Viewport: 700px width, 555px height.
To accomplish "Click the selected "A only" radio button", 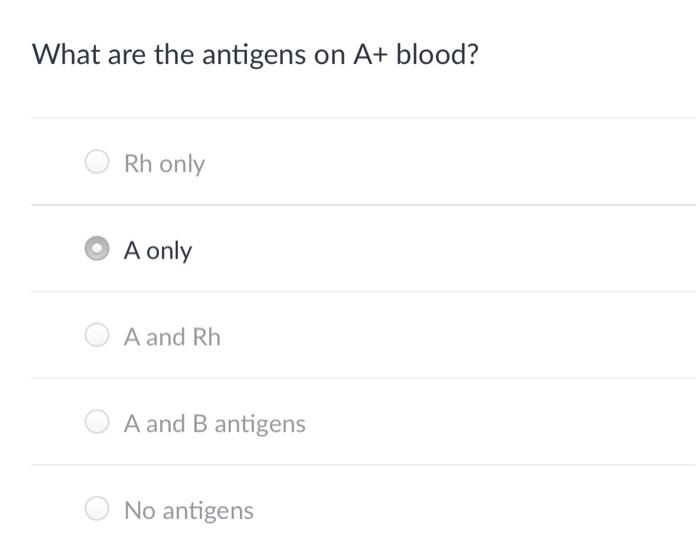I will 97,248.
